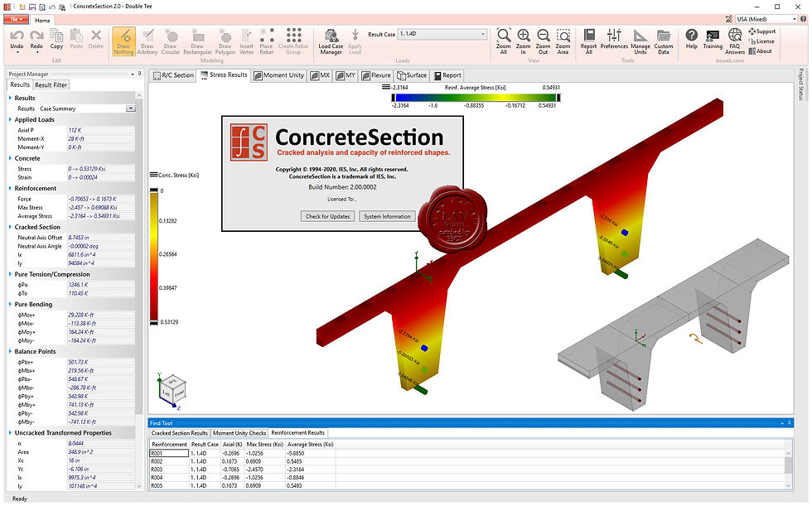Viewport: 812px width, 506px height.
Task: Click the Zoom In icon
Action: 523,41
